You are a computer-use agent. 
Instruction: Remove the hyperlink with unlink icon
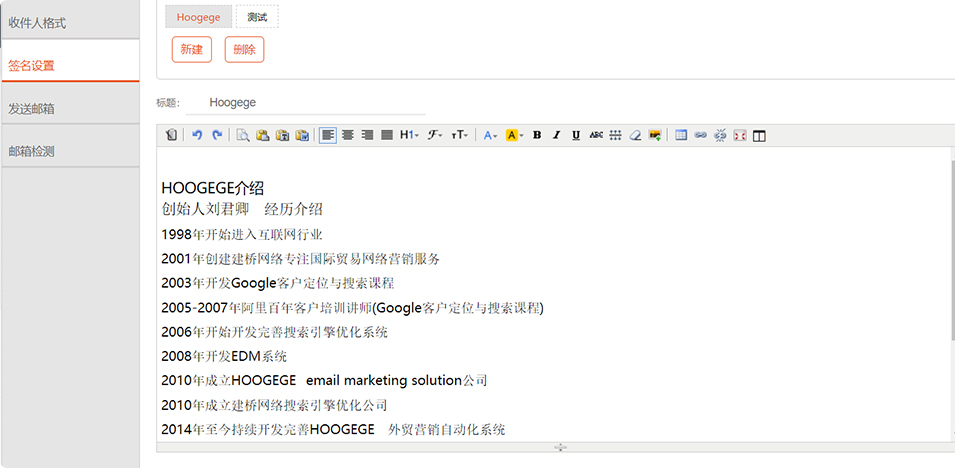click(x=720, y=135)
